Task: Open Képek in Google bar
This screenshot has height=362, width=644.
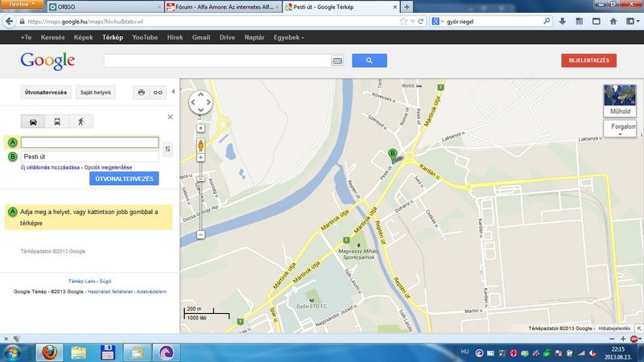Action: 84,37
